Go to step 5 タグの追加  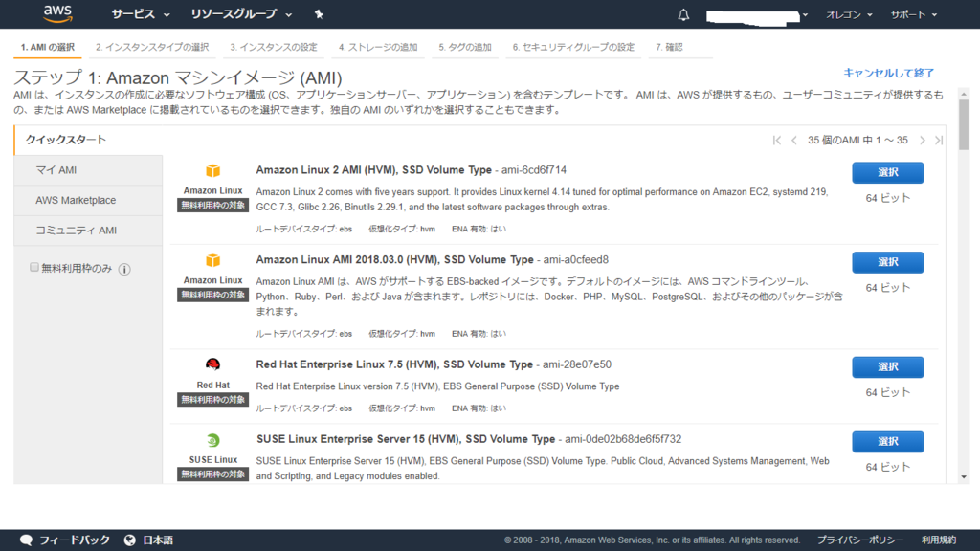coord(465,48)
